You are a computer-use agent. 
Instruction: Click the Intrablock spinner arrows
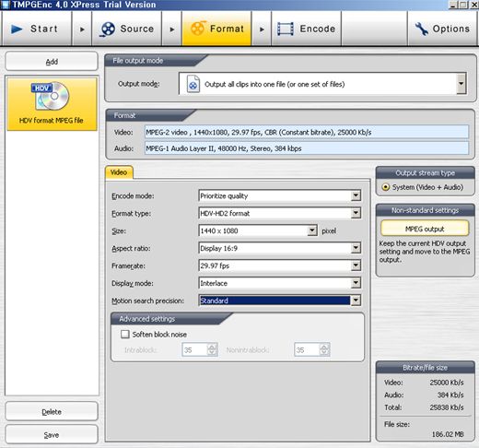click(x=212, y=349)
